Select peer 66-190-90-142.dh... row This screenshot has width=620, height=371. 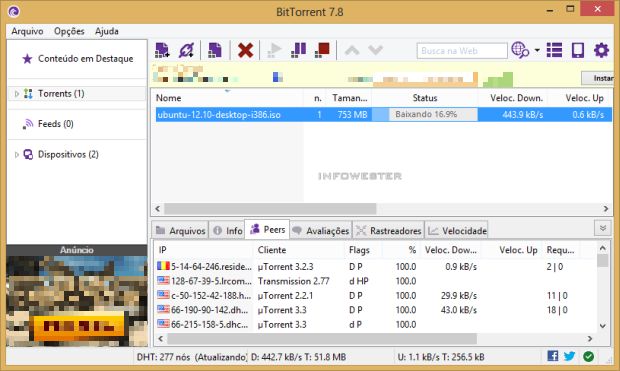[x=376, y=310]
